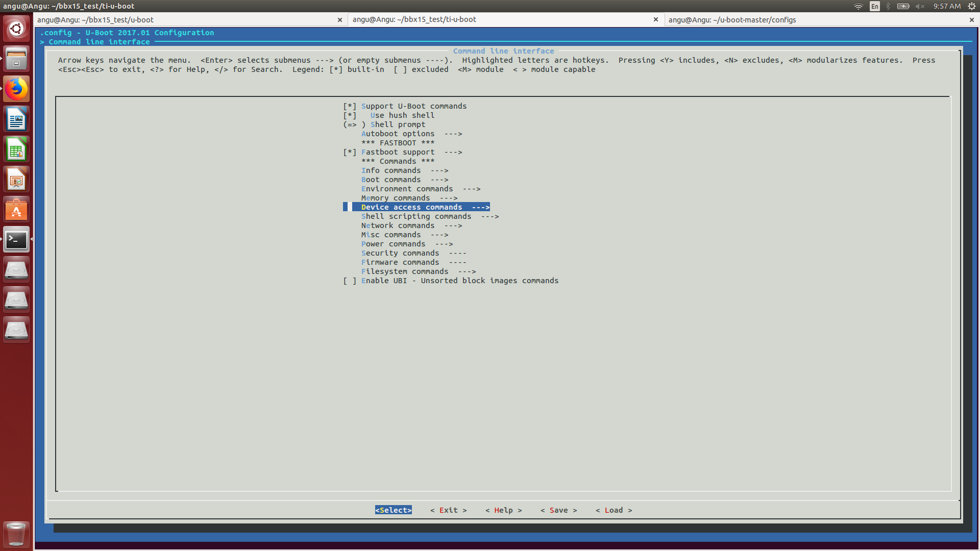
Task: Click the < Save > button
Action: (x=559, y=510)
